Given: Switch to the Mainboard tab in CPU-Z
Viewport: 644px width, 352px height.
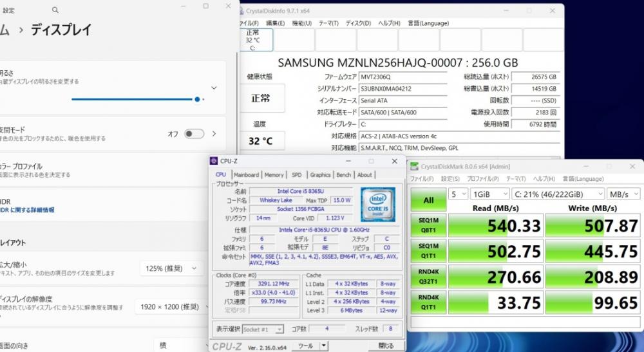Looking at the screenshot, I should coord(246,175).
